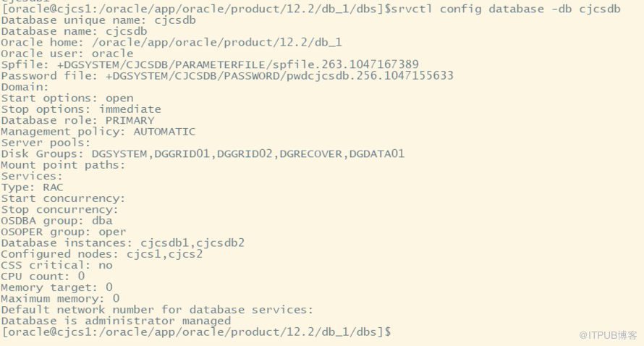644x346 pixels.
Task: Click the CSS critical: no line
Action: tap(56, 265)
